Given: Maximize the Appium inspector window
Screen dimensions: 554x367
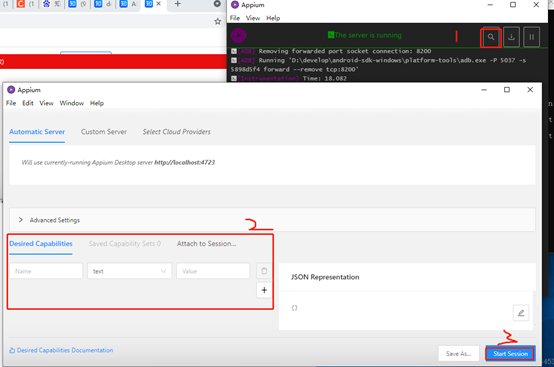Looking at the screenshot, I should (507, 90).
